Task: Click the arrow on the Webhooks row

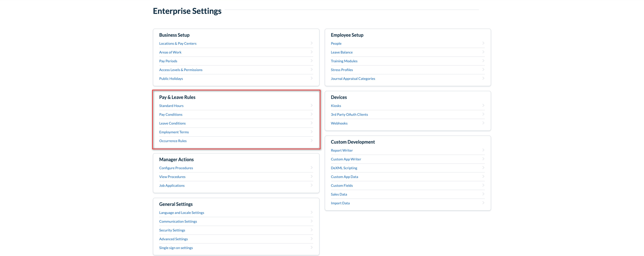Action: (483, 123)
